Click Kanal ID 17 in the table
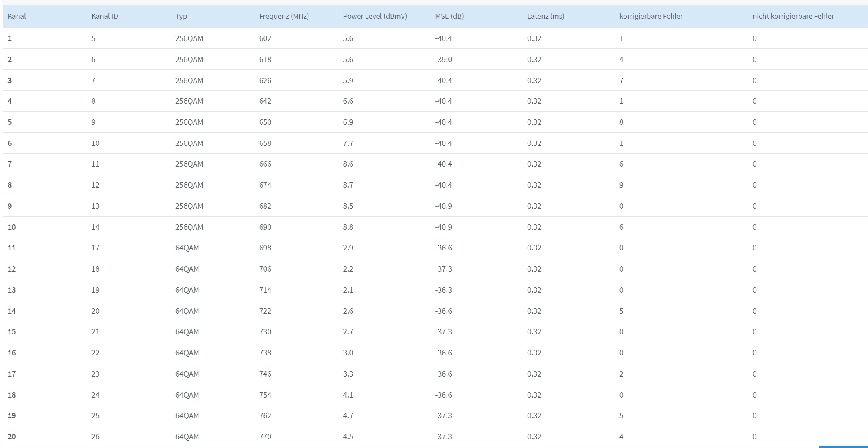 coord(95,248)
